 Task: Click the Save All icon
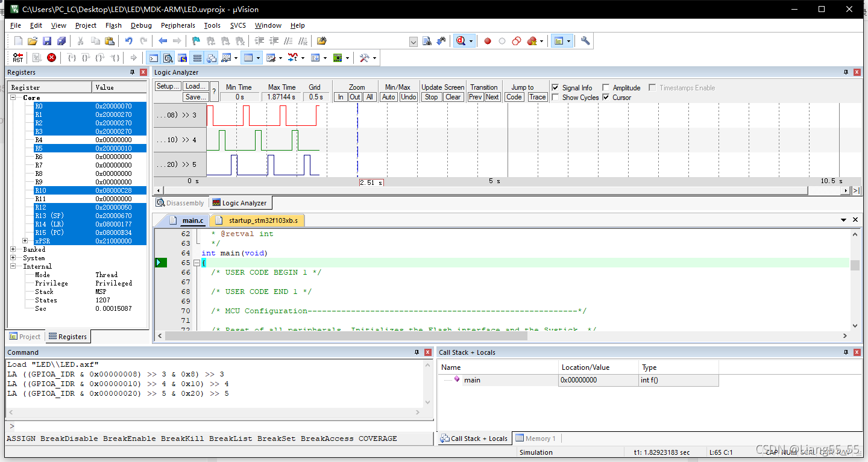point(61,41)
